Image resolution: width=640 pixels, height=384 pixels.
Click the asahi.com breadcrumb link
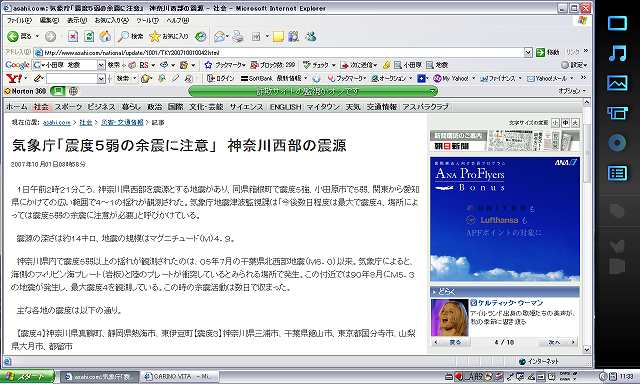tap(56, 122)
